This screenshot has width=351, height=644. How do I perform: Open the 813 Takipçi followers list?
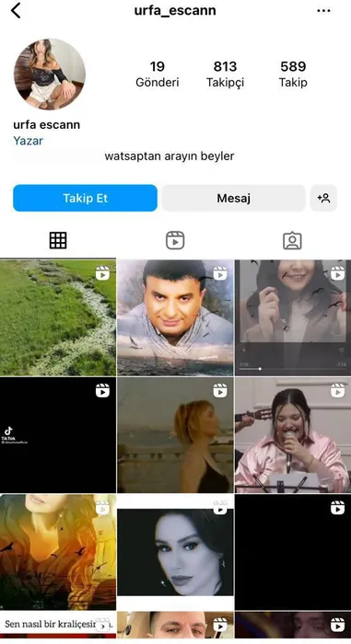click(225, 74)
